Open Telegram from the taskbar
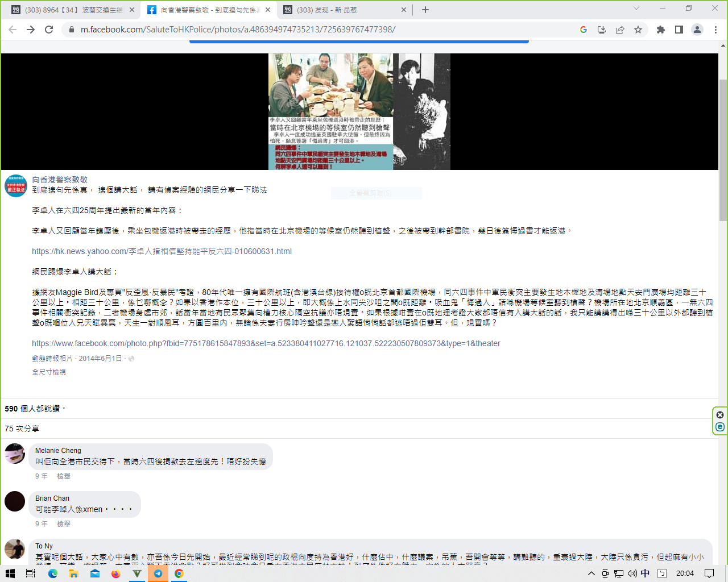728x582 pixels. click(x=158, y=573)
